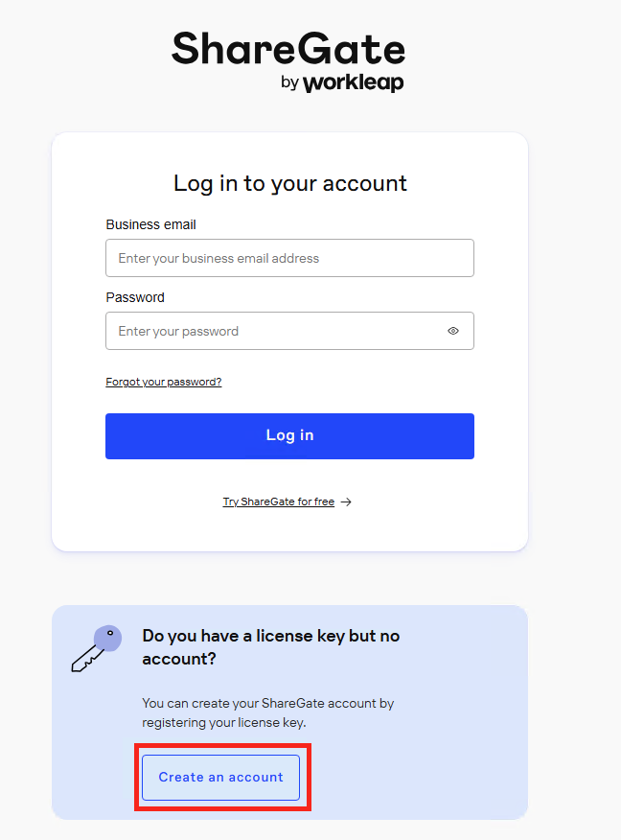Image resolution: width=621 pixels, height=840 pixels.
Task: Focus the Enter your password field
Action: click(x=289, y=331)
